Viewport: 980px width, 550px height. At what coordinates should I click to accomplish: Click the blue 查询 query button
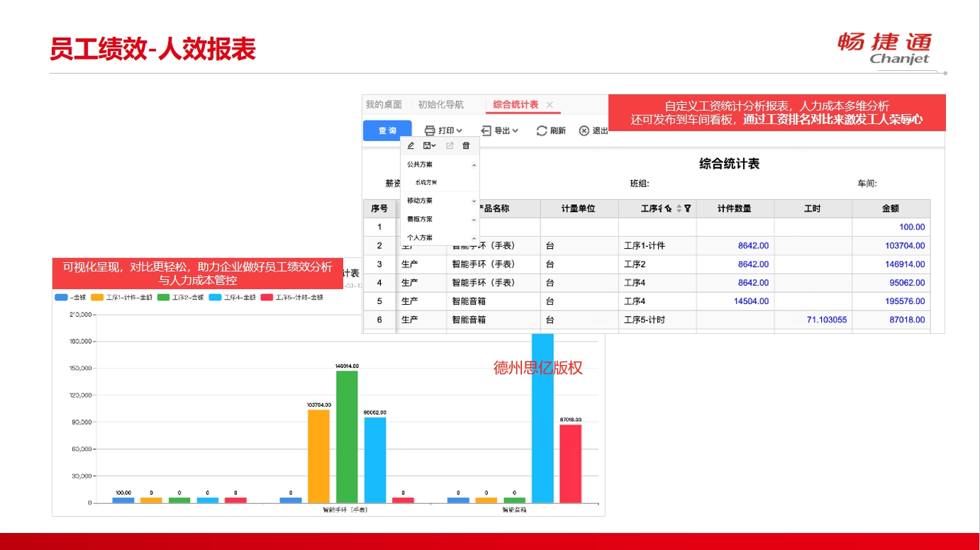[x=387, y=130]
